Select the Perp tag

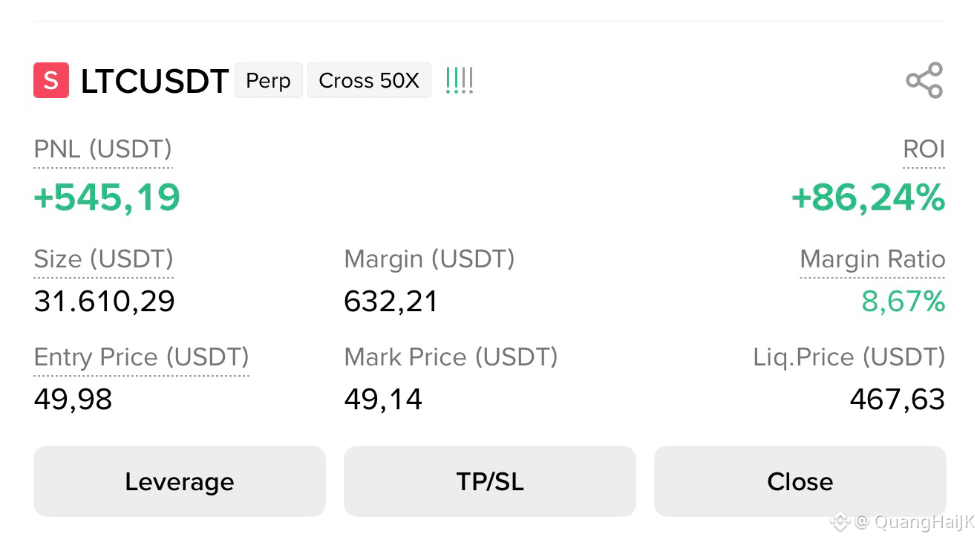pyautogui.click(x=269, y=80)
